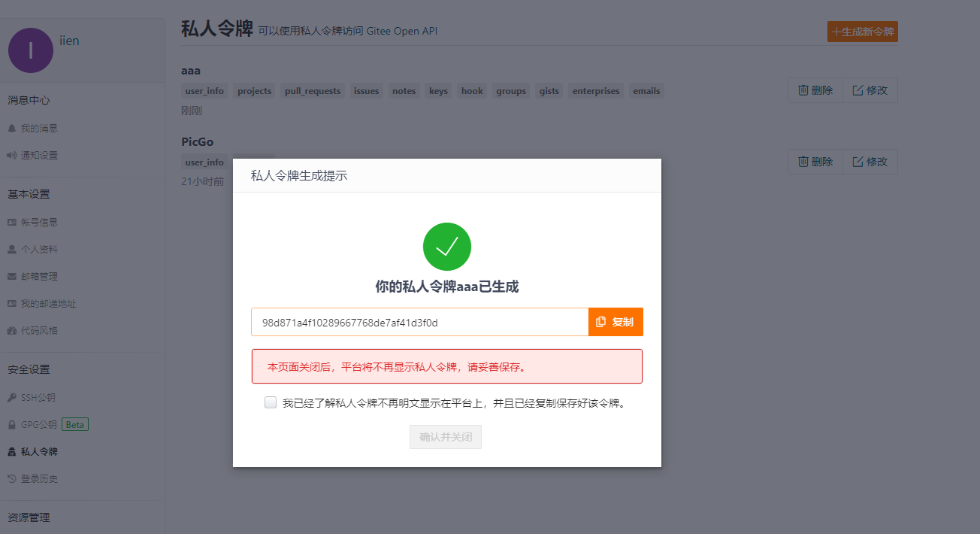980x534 pixels.
Task: Click the 确认并关闭 button
Action: pyautogui.click(x=446, y=437)
